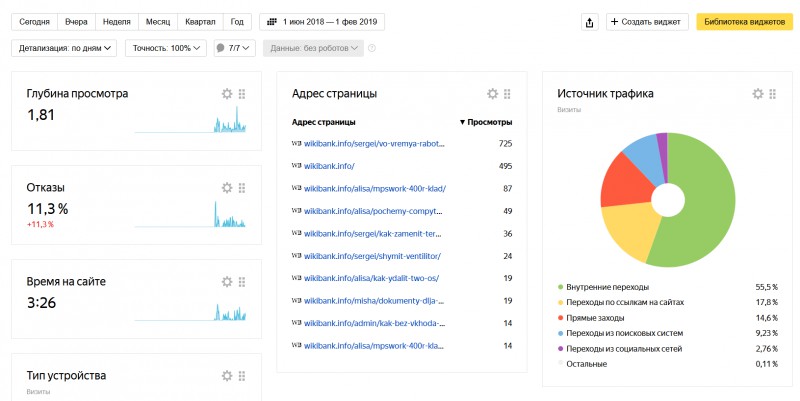Select the Неделя period tab

116,22
